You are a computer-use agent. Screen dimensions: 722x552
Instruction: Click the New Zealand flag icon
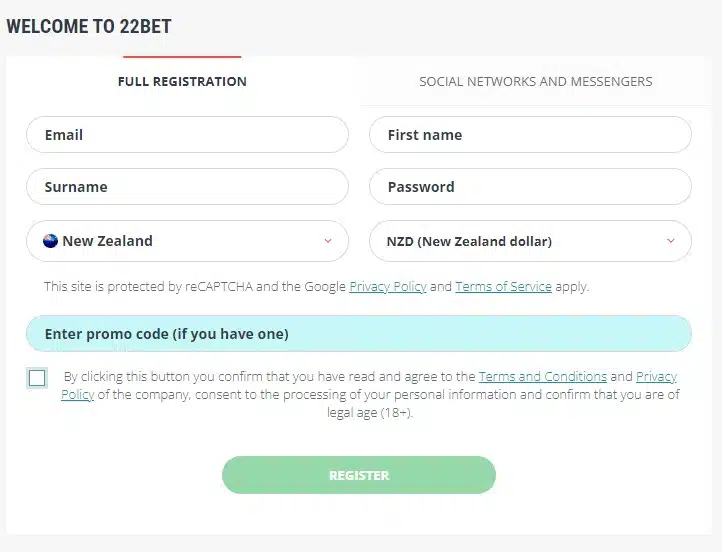[50, 241]
